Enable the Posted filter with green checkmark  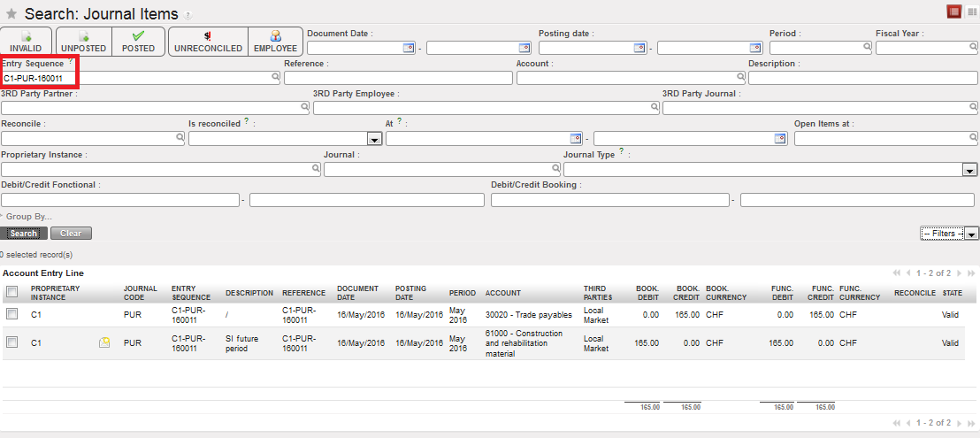tap(138, 42)
